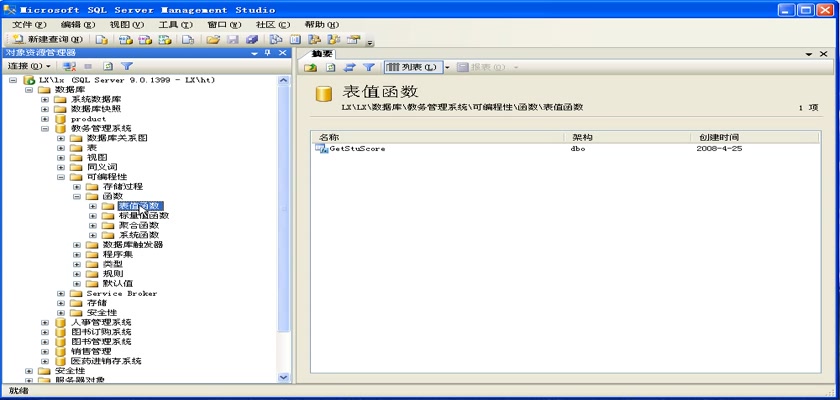Open the 文件 menu
840x400 pixels.
coord(29,25)
